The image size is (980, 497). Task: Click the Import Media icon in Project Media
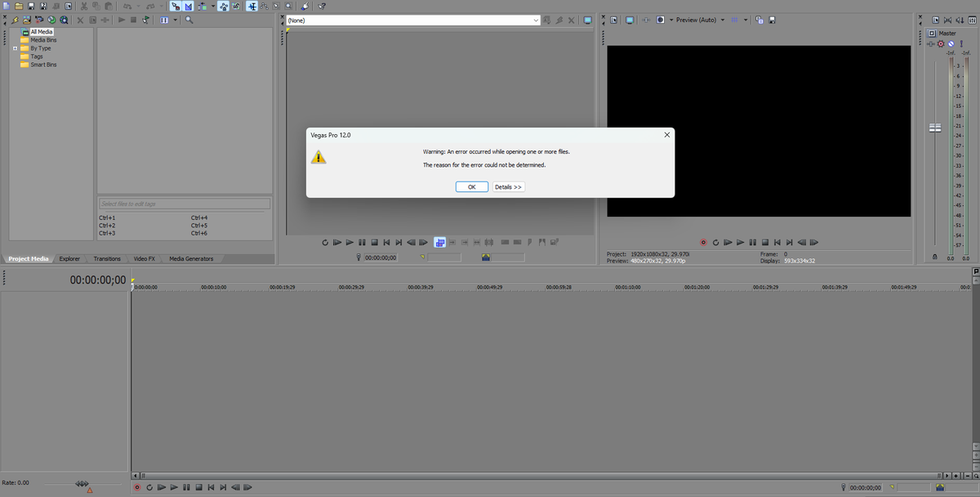click(15, 20)
